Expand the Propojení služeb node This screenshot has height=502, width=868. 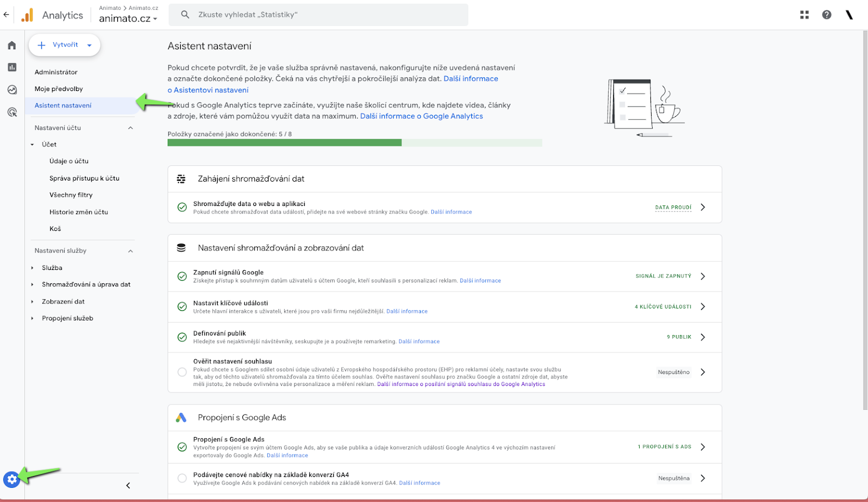click(33, 319)
